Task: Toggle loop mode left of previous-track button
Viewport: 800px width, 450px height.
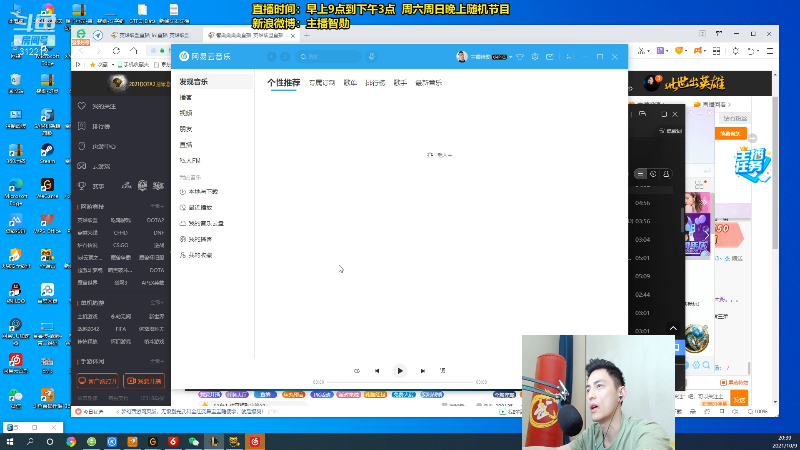Action: click(357, 371)
